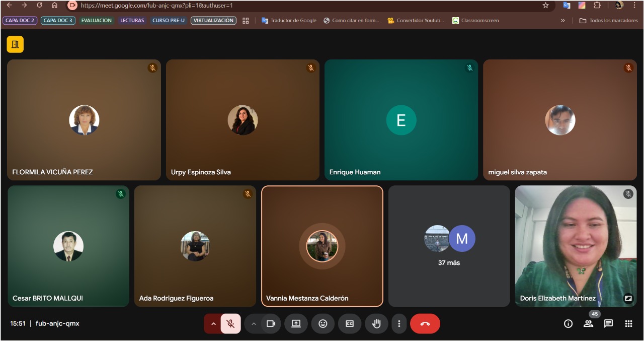Screen dimensions: 644x341
Task: Open the three-dot more options menu
Action: [x=399, y=324]
